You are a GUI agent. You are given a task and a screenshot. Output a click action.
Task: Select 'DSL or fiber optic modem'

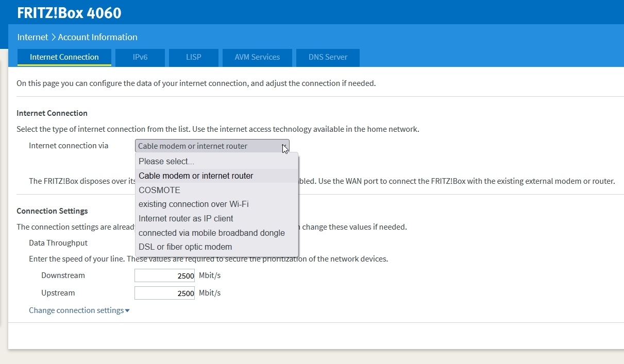pos(216,247)
